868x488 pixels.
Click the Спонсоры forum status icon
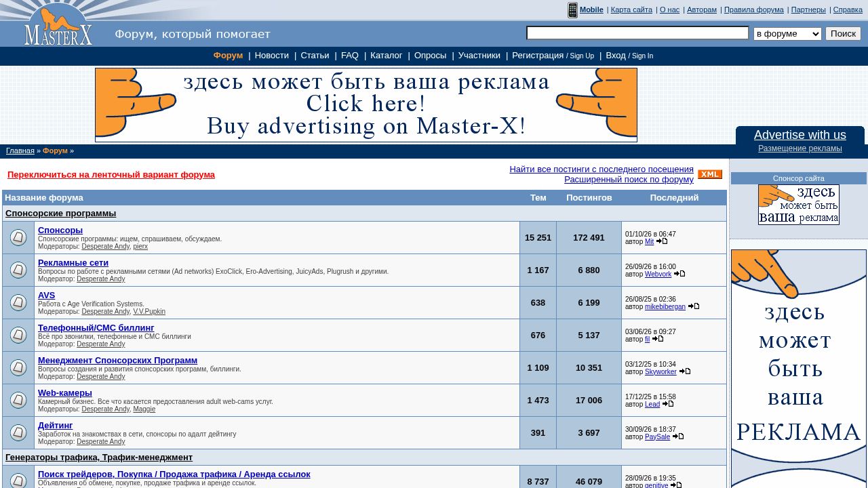point(18,238)
